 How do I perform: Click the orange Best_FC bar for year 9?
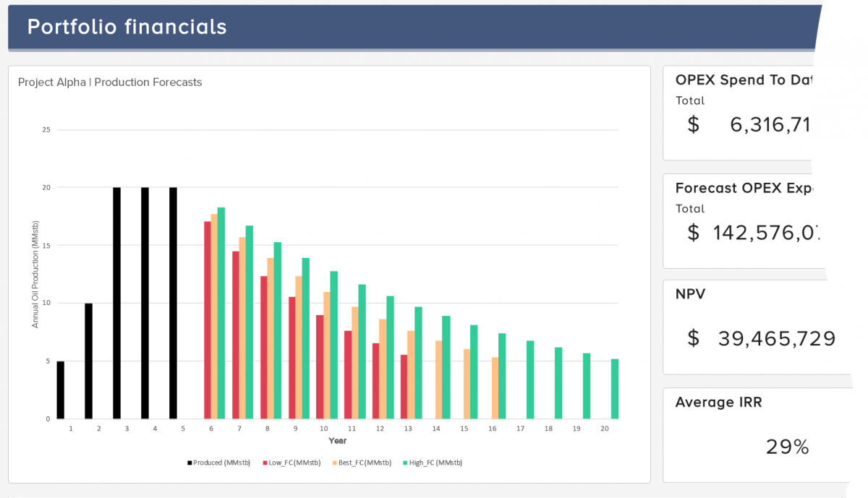[x=299, y=348]
